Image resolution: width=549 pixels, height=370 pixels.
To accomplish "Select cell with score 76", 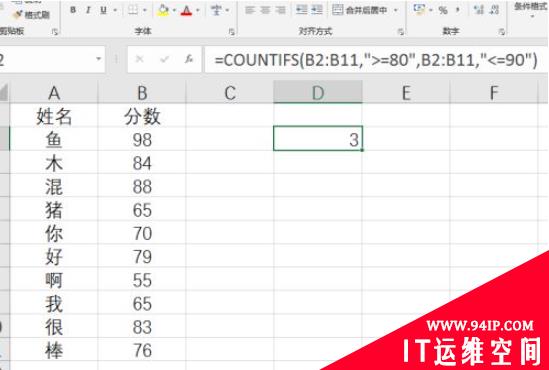I will (x=142, y=350).
